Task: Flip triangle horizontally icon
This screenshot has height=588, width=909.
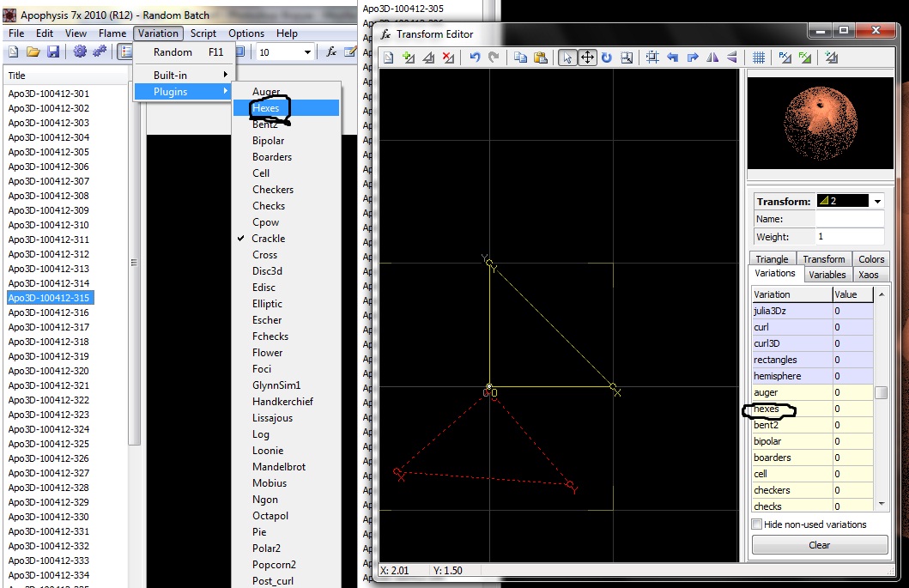Action: click(x=712, y=58)
